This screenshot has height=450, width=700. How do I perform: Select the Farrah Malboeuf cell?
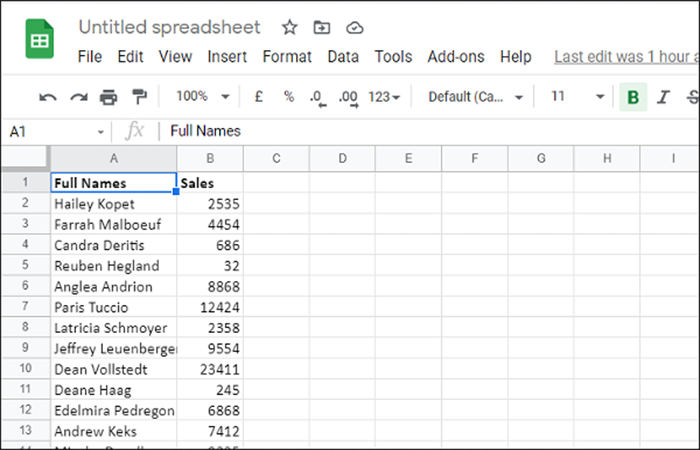[114, 224]
